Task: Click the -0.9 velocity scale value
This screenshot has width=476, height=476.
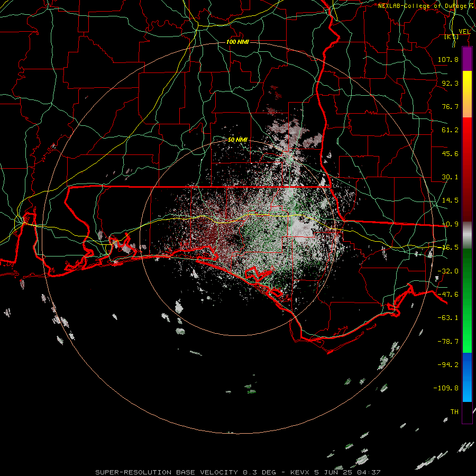Action: coord(450,224)
